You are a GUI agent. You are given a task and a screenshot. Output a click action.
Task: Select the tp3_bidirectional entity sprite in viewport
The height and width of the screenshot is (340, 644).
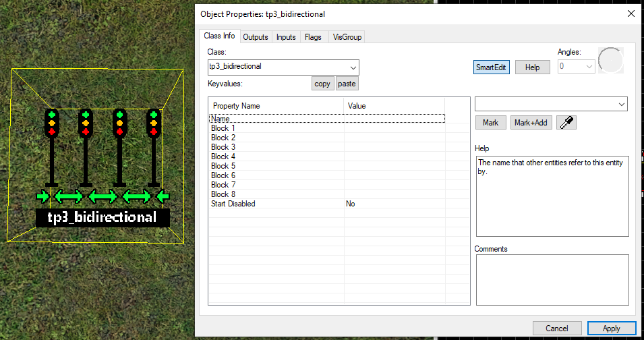103,167
